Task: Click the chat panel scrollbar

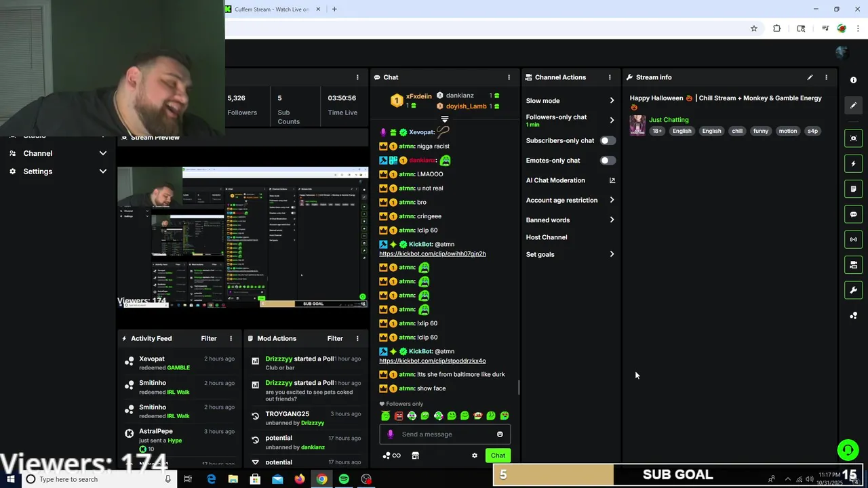Action: [x=519, y=388]
